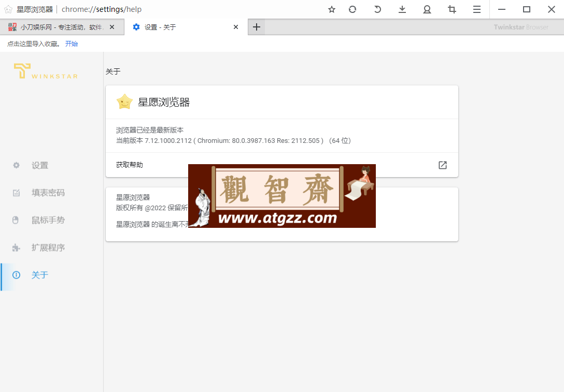This screenshot has width=564, height=392.
Task: Open help via external link icon
Action: click(x=442, y=165)
